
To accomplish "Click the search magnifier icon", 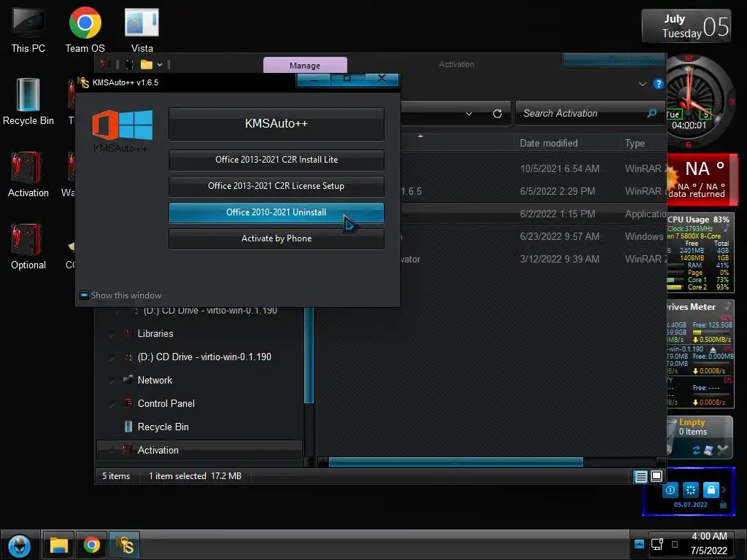I will (x=651, y=113).
